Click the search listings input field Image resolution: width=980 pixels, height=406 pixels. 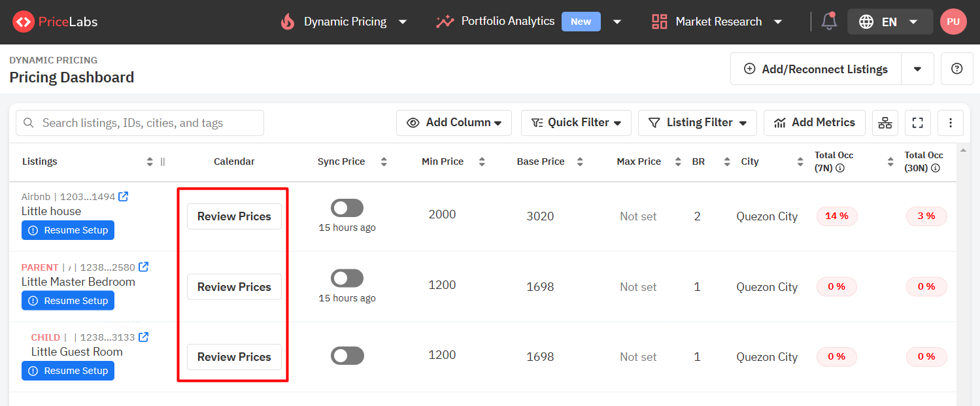tap(140, 123)
